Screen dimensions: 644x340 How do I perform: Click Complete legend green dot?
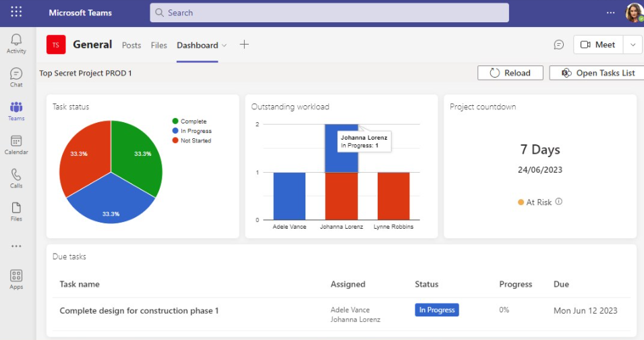point(175,121)
